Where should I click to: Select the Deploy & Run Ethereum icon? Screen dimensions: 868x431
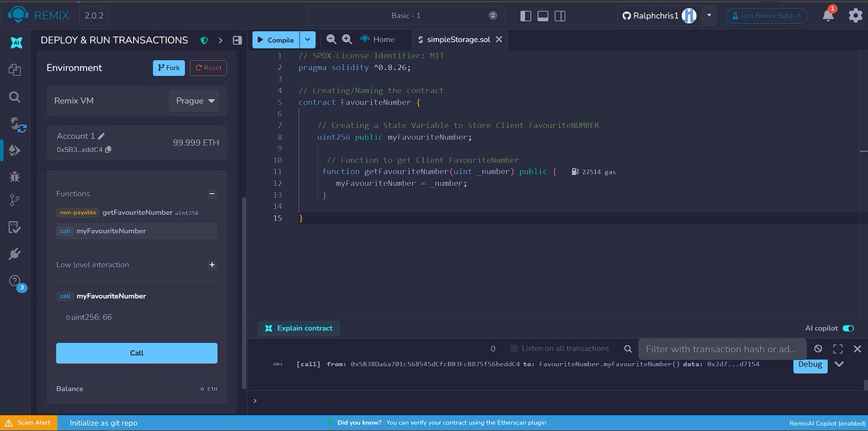[15, 150]
